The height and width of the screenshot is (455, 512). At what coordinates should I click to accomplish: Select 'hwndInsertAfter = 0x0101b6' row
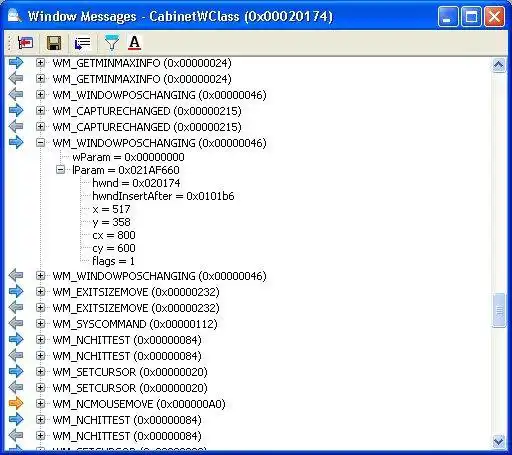click(163, 196)
